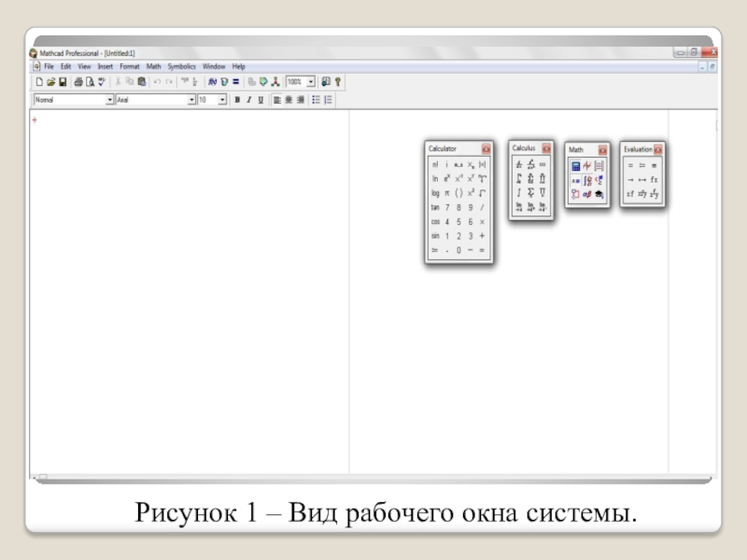Open the Math menu
This screenshot has width=747, height=560.
pos(153,66)
